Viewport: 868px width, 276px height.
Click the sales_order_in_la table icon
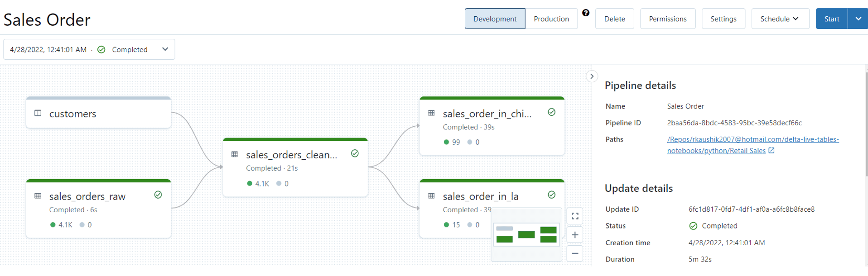(x=431, y=196)
